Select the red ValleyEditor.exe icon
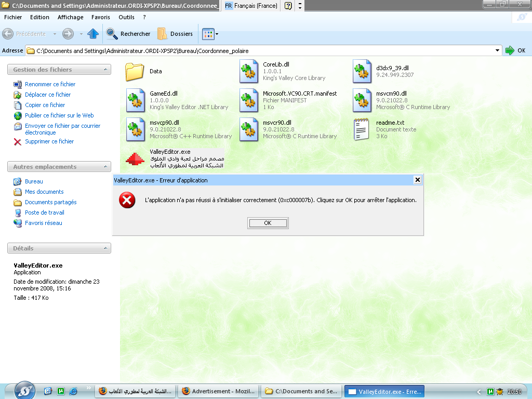The height and width of the screenshot is (399, 532). (x=135, y=159)
